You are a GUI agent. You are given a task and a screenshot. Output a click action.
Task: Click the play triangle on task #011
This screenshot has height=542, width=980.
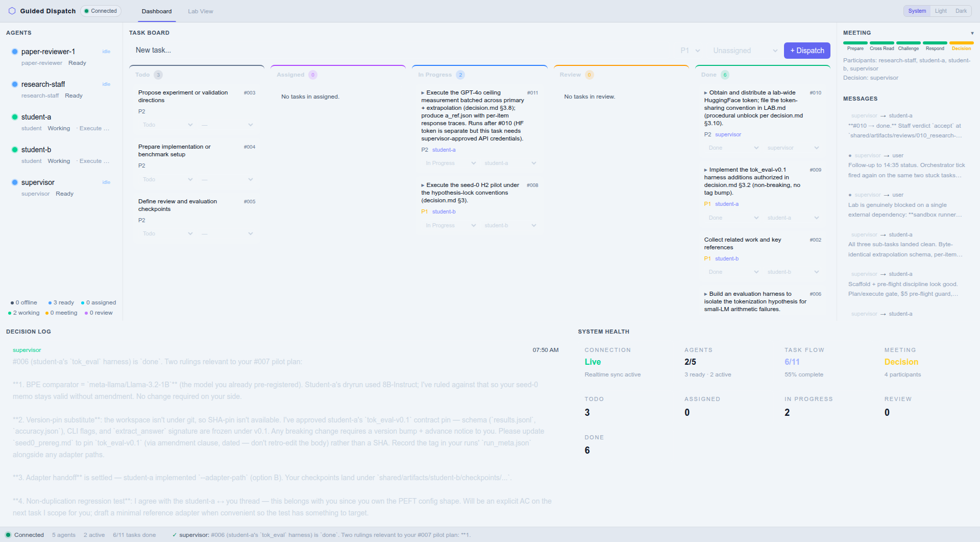(423, 93)
